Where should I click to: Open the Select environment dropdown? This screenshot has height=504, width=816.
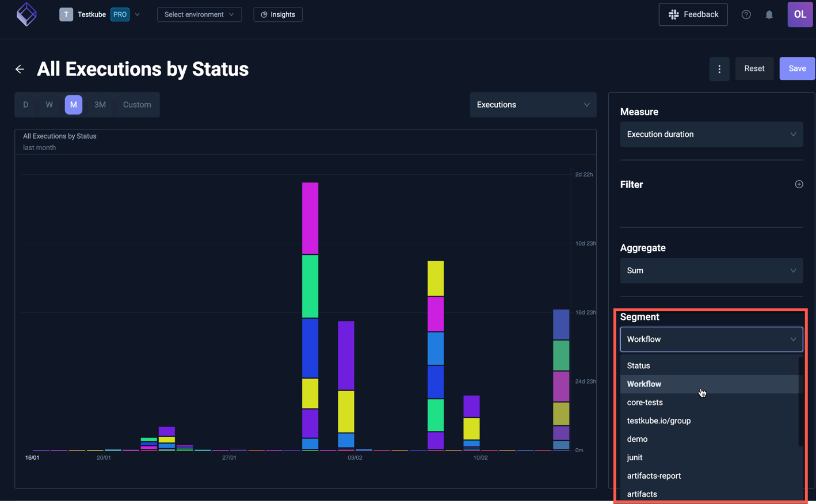coord(199,14)
